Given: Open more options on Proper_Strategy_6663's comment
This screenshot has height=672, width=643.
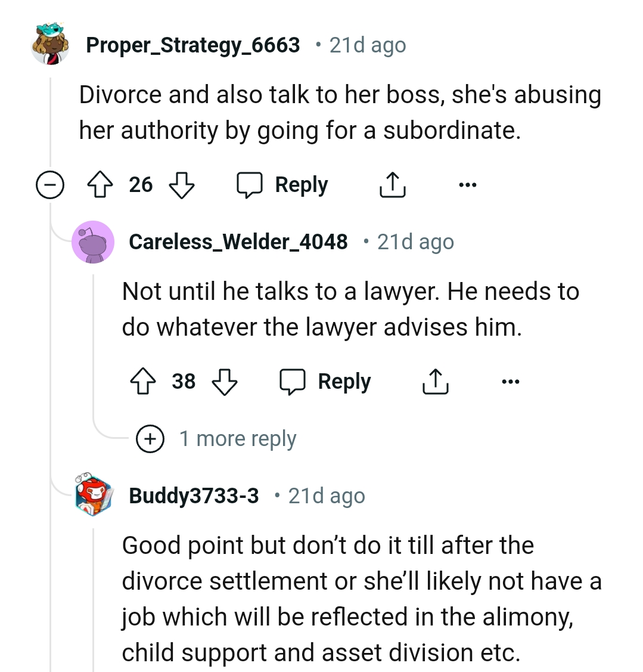Looking at the screenshot, I should (x=468, y=184).
